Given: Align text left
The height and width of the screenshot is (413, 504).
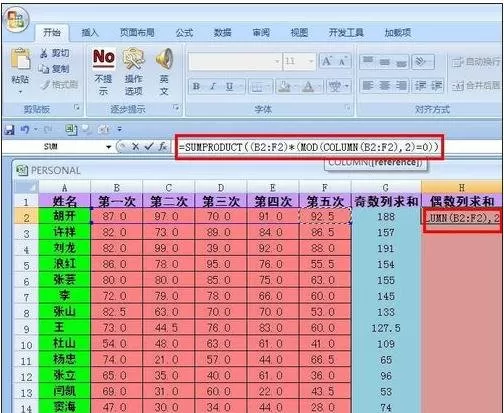Looking at the screenshot, I should click(x=368, y=86).
